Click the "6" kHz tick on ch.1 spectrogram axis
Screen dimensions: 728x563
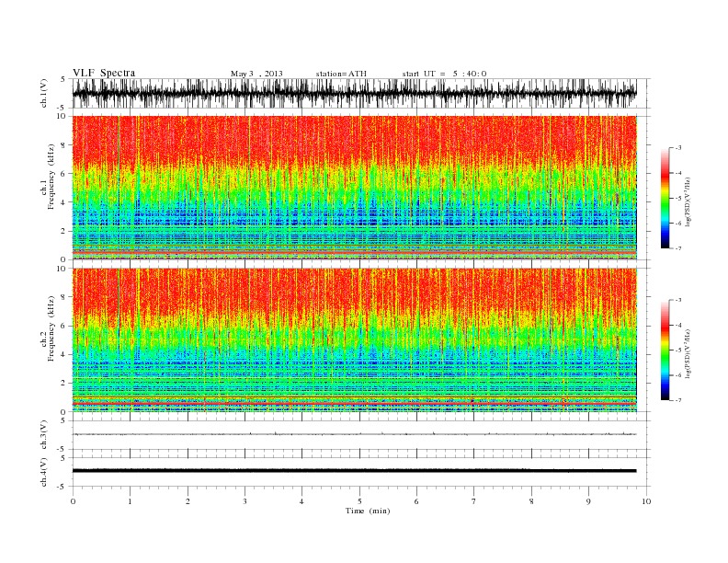[63, 174]
